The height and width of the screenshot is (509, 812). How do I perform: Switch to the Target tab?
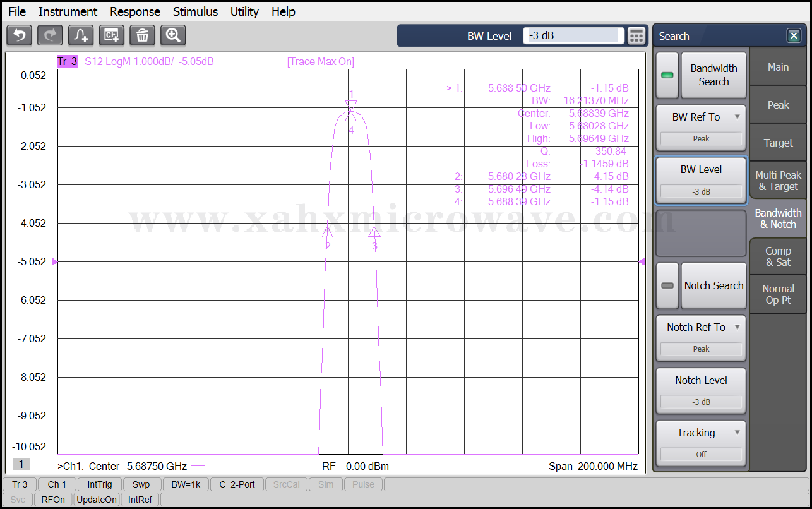point(778,143)
